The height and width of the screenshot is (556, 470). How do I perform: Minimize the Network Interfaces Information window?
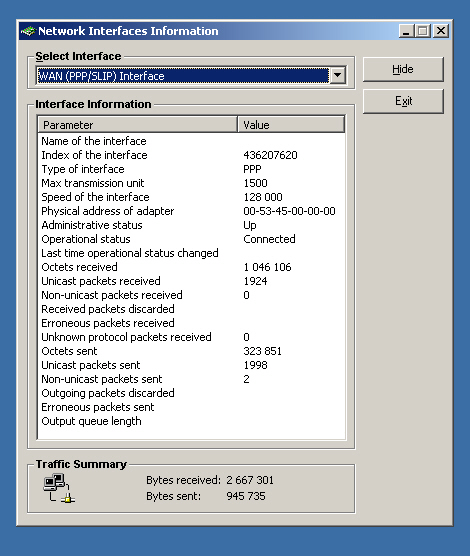pyautogui.click(x=407, y=31)
